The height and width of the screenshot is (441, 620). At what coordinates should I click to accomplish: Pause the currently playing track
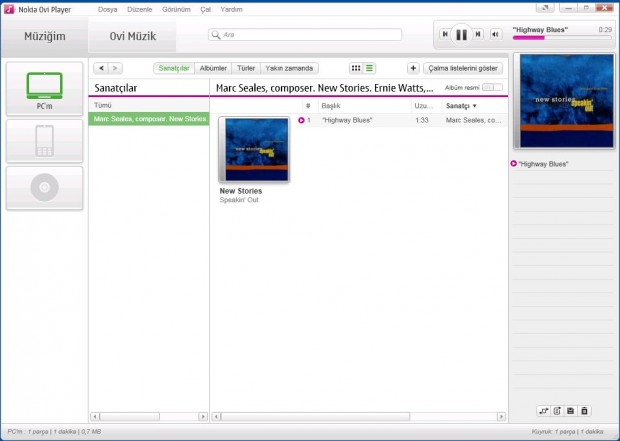coord(461,35)
